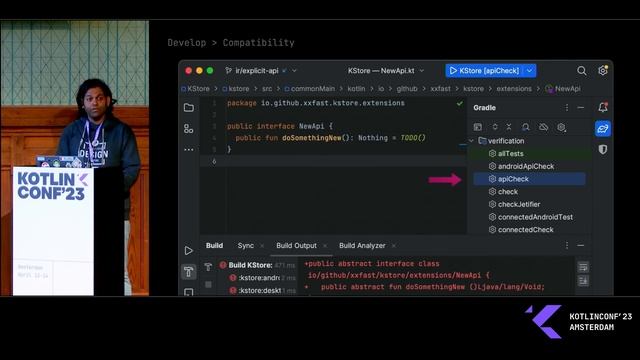Select the apiCheck Gradle task
Image resolution: width=640 pixels, height=360 pixels.
[x=529, y=179]
